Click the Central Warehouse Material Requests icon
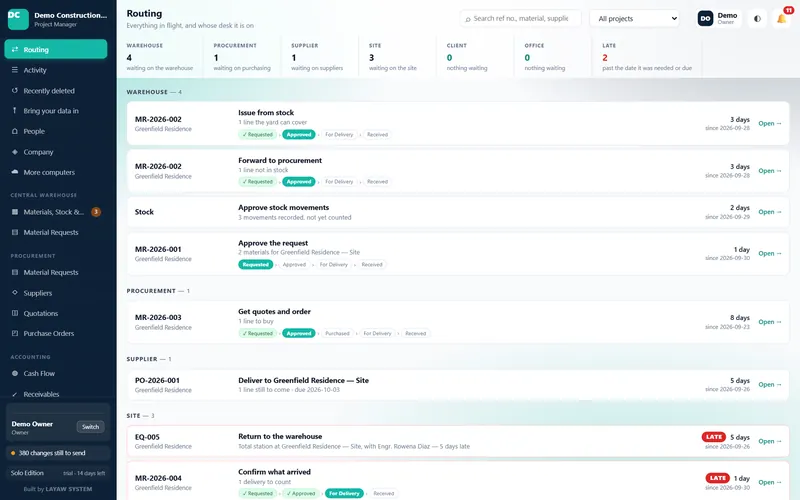The image size is (800, 500). pos(15,232)
